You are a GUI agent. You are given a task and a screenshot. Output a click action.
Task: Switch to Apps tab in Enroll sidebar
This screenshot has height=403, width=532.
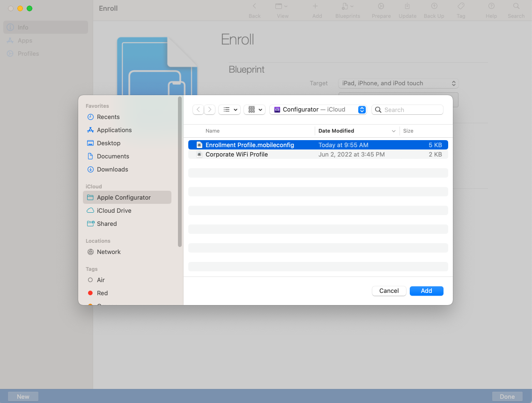click(x=45, y=40)
